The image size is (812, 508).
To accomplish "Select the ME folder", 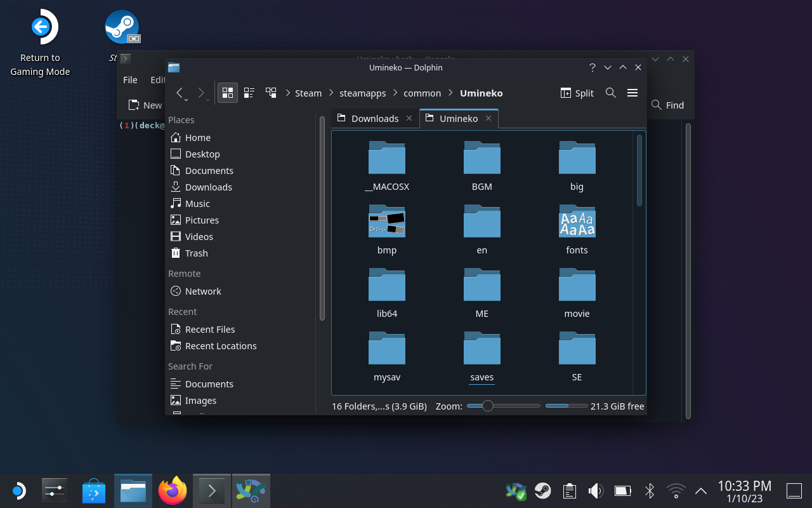I will (x=482, y=293).
